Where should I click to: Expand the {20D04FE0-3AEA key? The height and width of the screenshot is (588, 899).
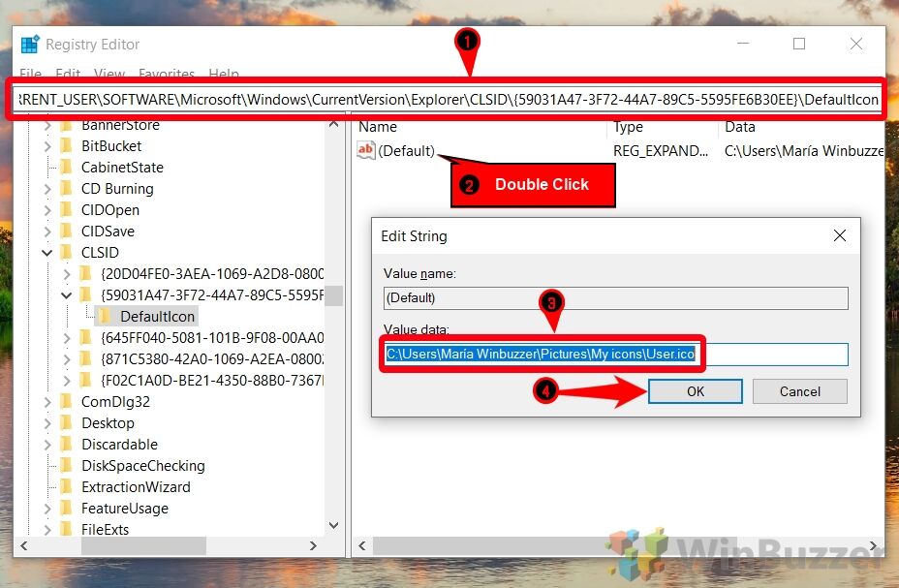67,274
